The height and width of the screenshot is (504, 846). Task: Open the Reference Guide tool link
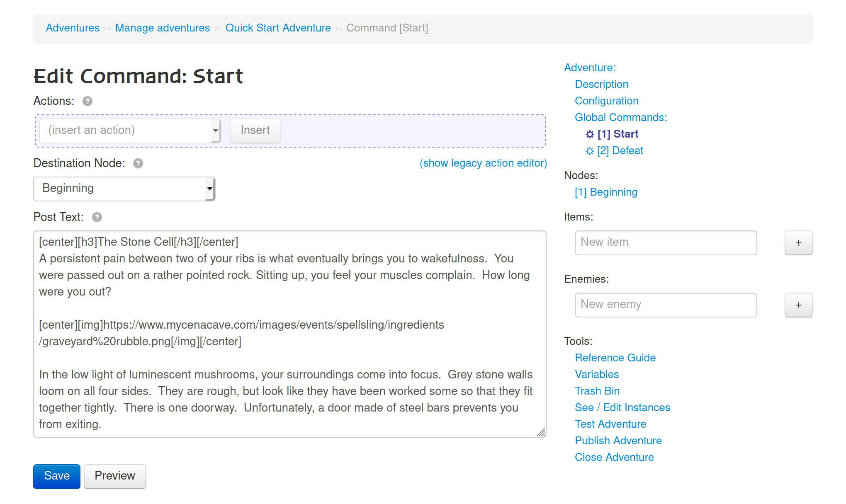(615, 358)
